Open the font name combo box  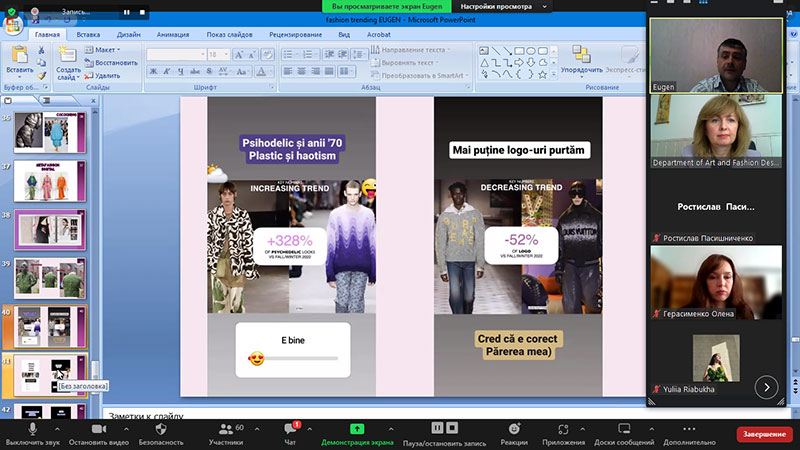coord(176,54)
